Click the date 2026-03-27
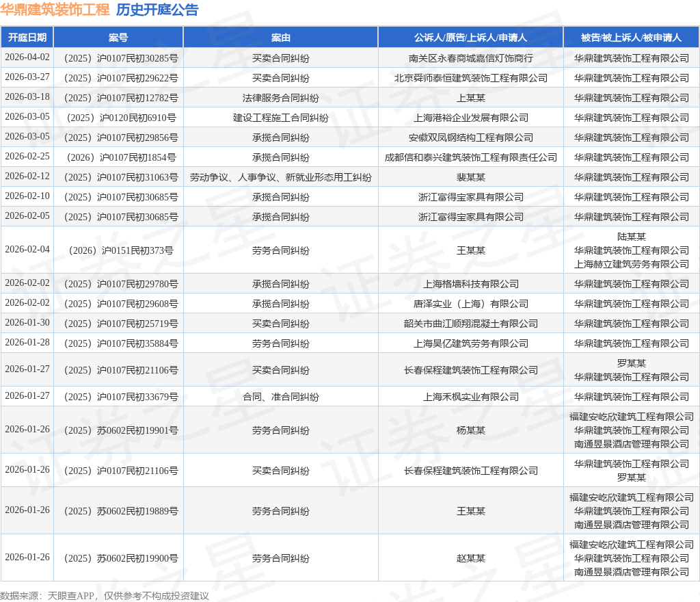Screen dimensions: 700x602 coord(27,77)
